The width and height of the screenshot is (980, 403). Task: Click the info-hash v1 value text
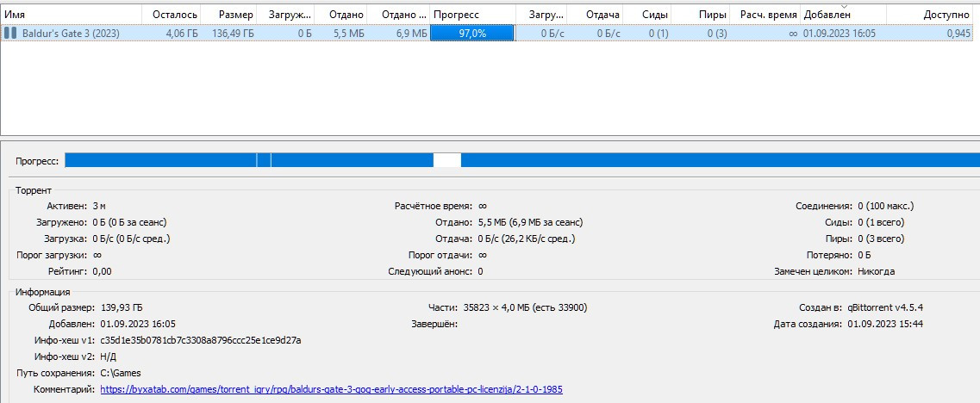coord(200,340)
